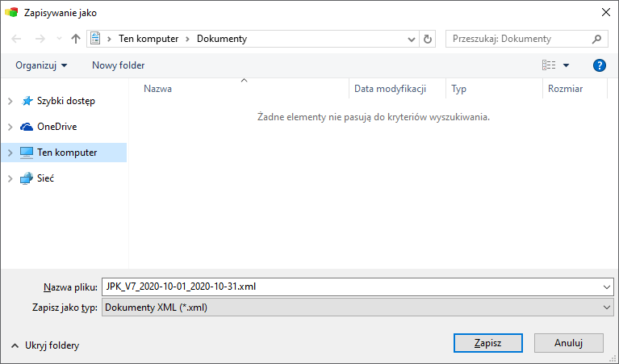Create a new folder with Nowy folder

(118, 65)
